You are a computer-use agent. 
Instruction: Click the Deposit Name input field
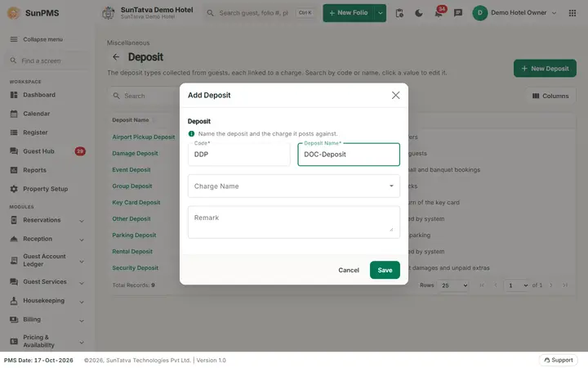[349, 155]
